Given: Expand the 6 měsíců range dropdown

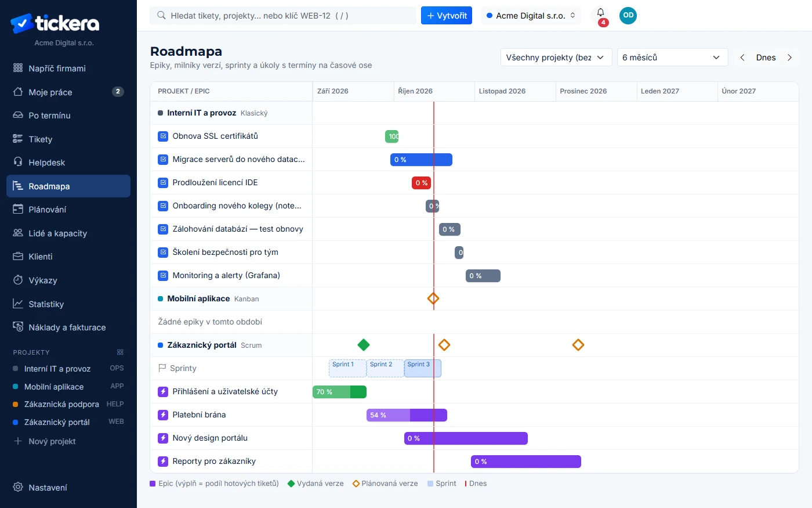Looking at the screenshot, I should tap(672, 57).
